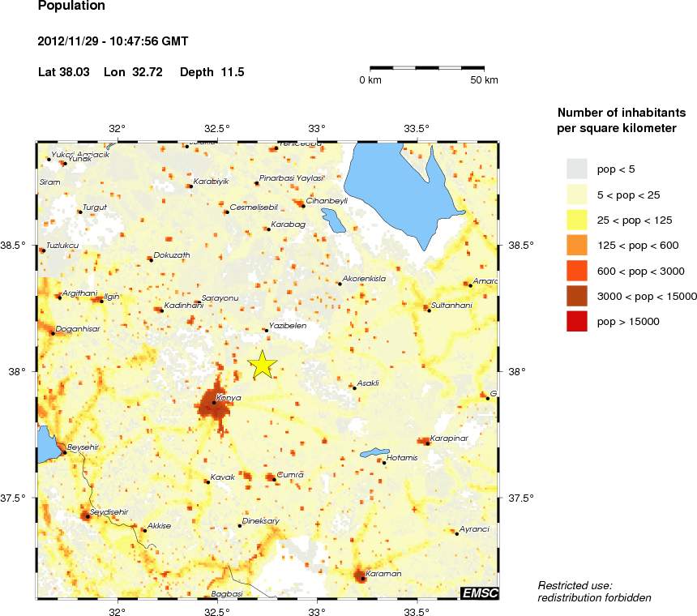
Task: Click the 'Lat 38.03' value
Action: pyautogui.click(x=63, y=72)
